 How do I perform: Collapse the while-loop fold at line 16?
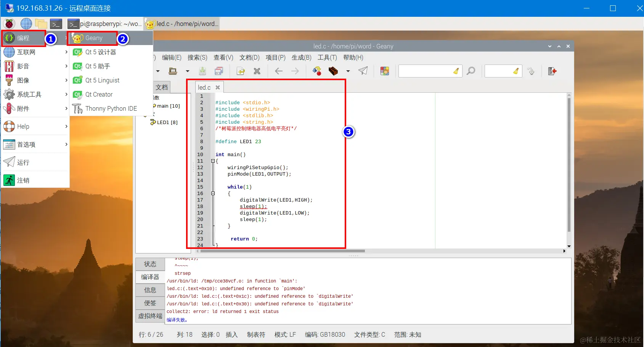pos(213,194)
